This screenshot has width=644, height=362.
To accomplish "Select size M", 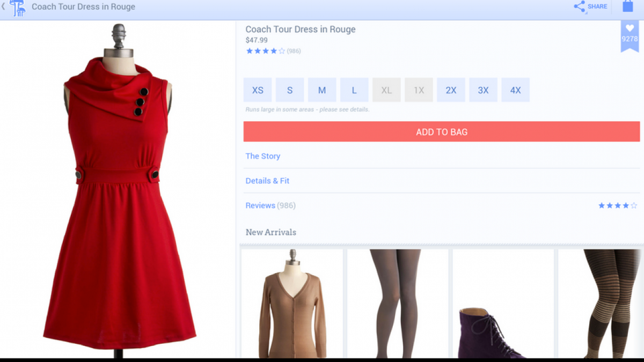I will [322, 90].
